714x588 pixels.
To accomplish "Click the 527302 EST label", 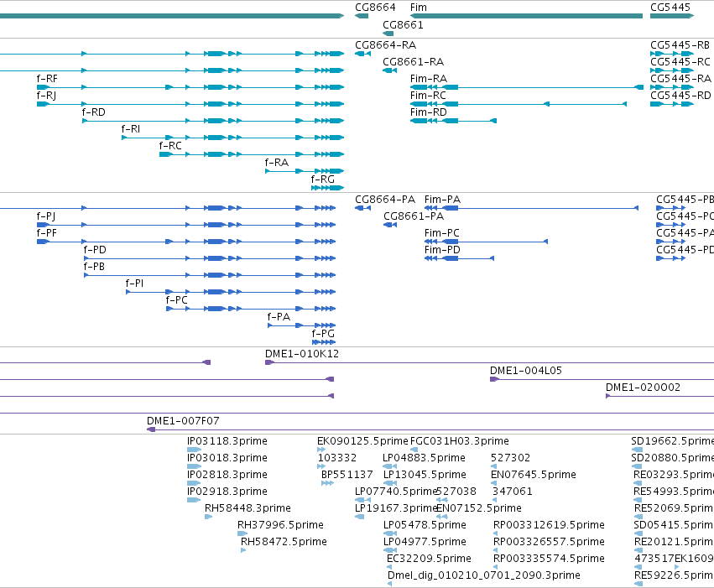I will pos(510,458).
